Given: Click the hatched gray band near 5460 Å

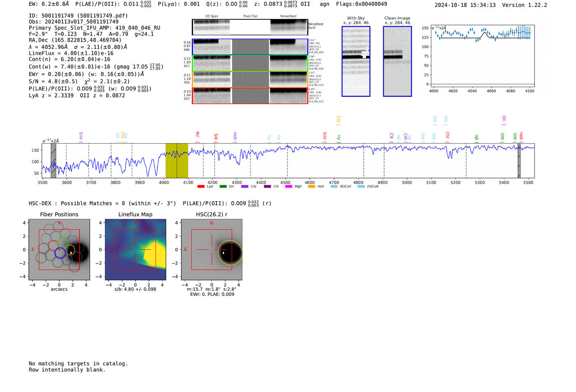Looking at the screenshot, I should click(x=519, y=160).
